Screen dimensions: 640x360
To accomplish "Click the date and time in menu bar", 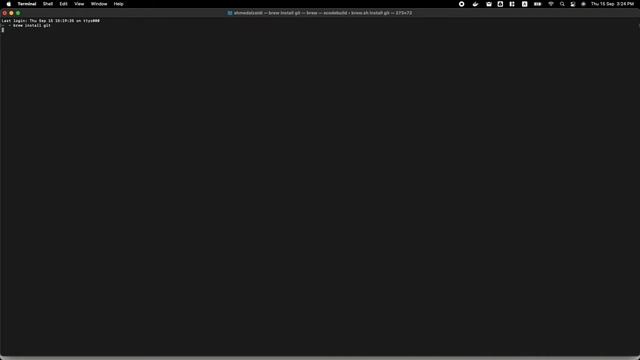I will [612, 4].
